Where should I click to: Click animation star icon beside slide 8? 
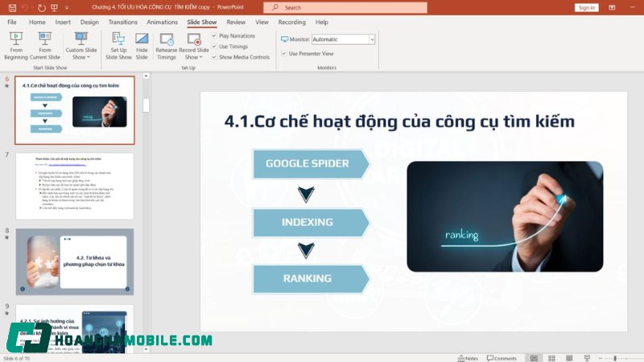point(6,237)
